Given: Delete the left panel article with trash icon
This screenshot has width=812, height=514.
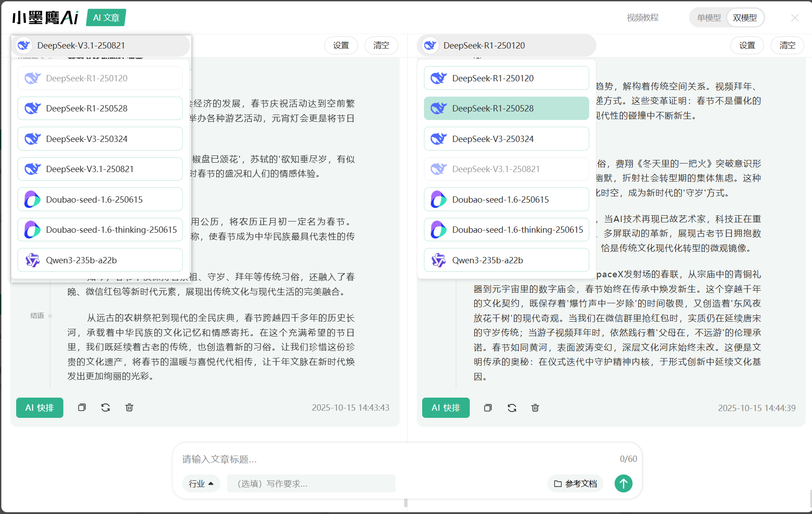Looking at the screenshot, I should pyautogui.click(x=129, y=408).
